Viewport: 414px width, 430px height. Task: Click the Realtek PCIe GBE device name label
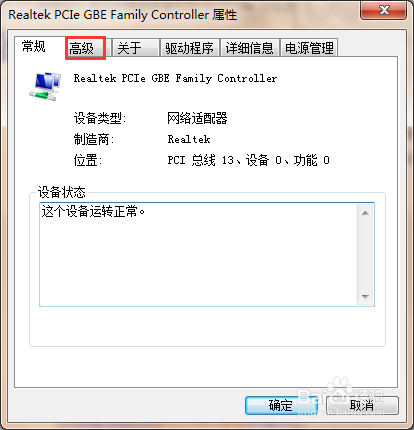coord(175,78)
